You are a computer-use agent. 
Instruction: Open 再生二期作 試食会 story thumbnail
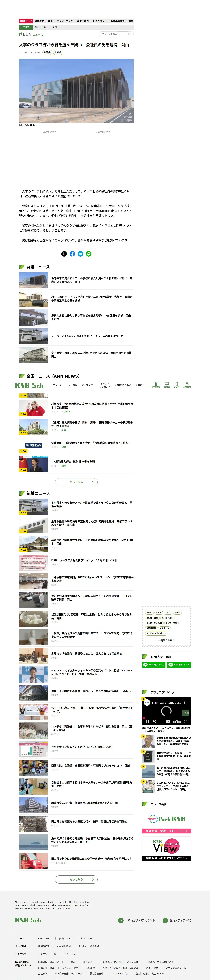(34, 619)
